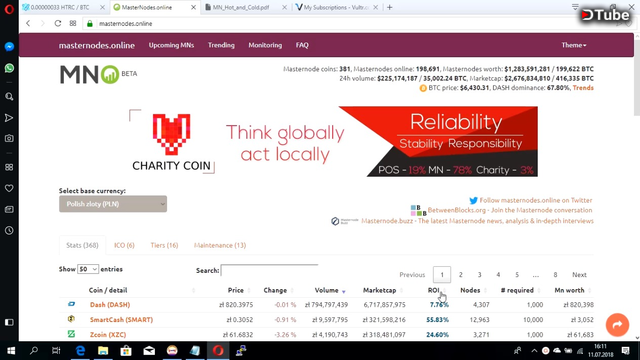Viewport: 640px width, 360px height.
Task: Sort table by ROI column
Action: tap(433, 290)
